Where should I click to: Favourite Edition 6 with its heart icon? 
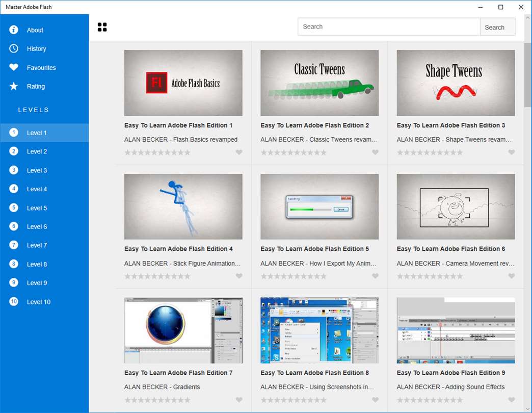[x=512, y=276]
